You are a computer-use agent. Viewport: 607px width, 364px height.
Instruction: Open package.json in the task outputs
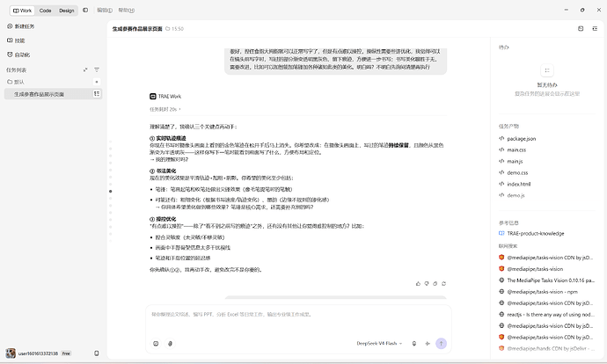pyautogui.click(x=522, y=139)
